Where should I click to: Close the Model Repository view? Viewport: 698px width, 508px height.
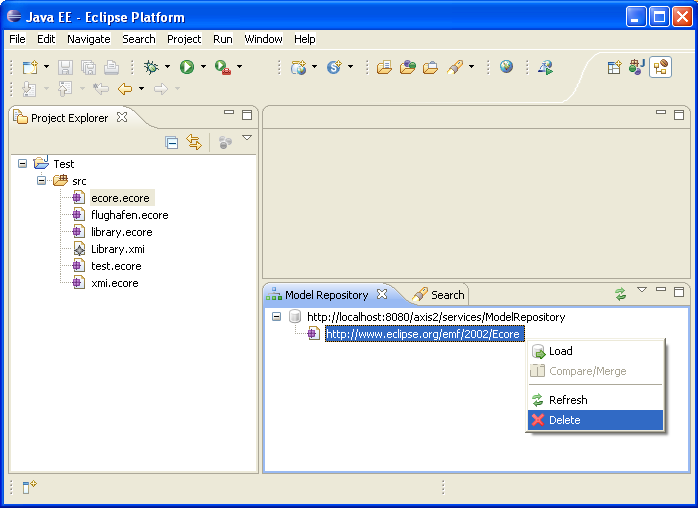coord(382,294)
